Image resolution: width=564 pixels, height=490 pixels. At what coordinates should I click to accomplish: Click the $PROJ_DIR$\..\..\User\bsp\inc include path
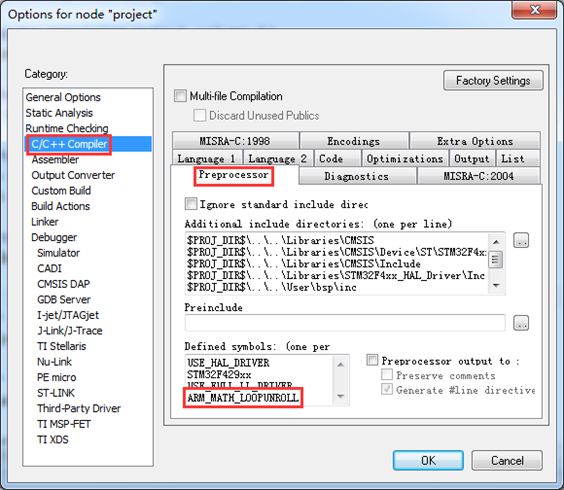coord(272,287)
